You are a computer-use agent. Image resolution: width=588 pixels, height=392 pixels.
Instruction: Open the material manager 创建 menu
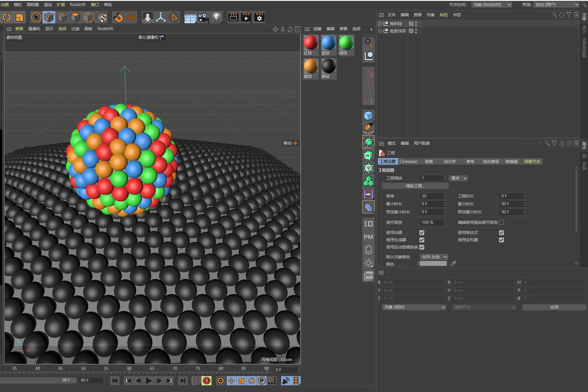click(x=317, y=29)
